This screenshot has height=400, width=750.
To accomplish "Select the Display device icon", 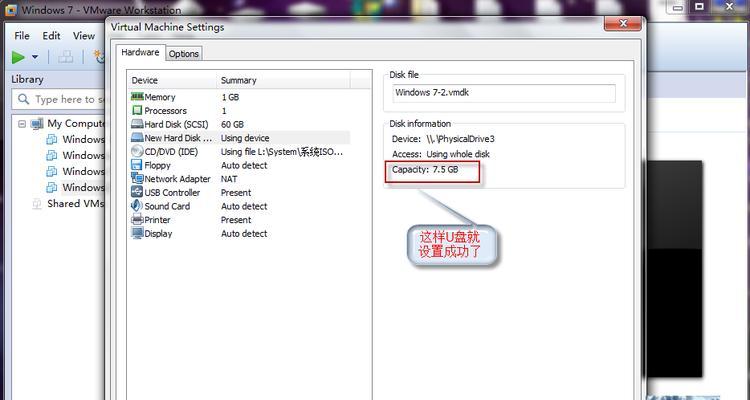I will (x=137, y=233).
